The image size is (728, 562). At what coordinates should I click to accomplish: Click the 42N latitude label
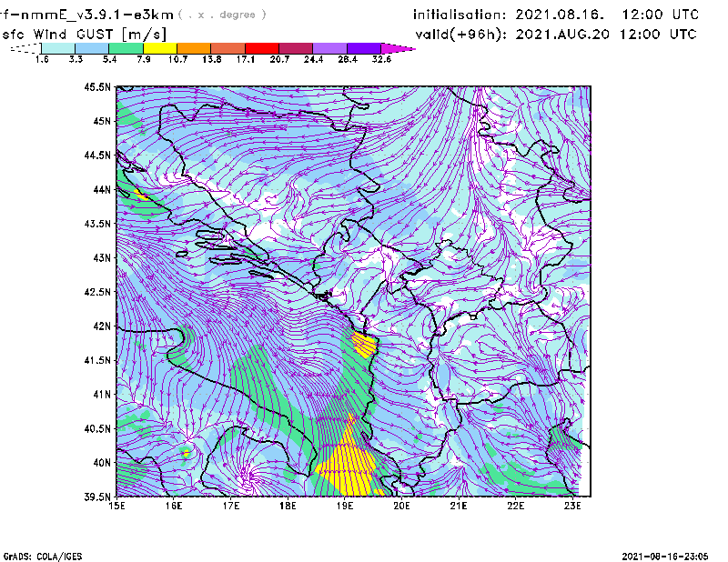102,326
